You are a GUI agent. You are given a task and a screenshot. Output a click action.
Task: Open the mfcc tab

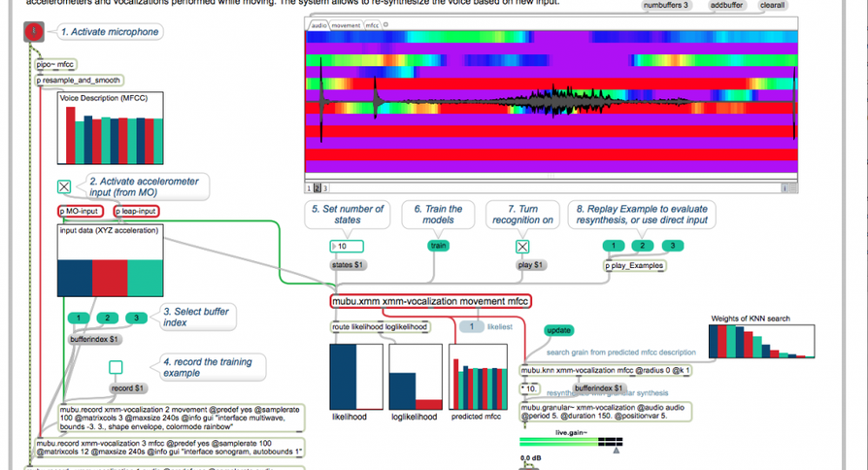[372, 25]
